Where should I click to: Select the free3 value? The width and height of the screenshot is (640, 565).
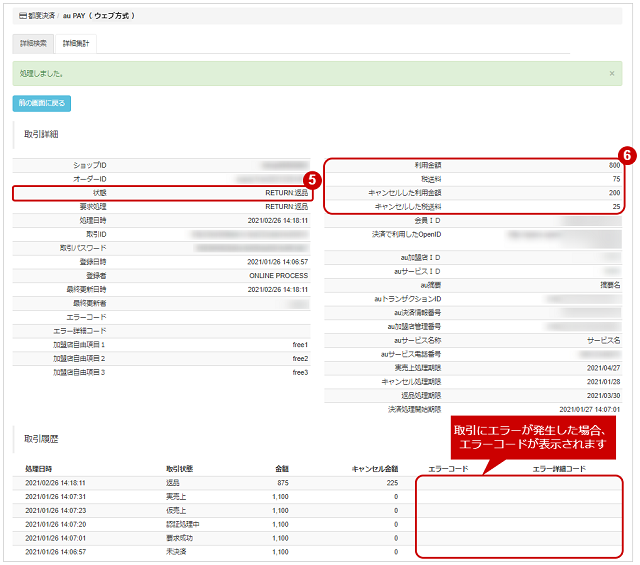pos(300,372)
